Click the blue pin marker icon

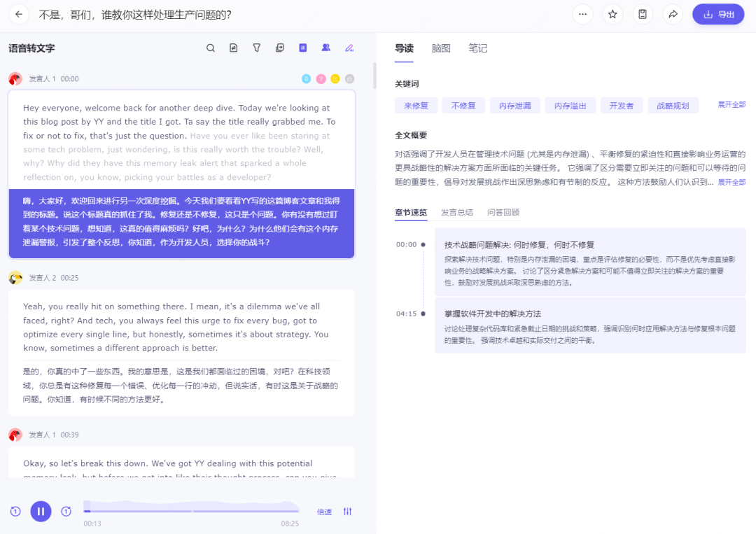pos(306,78)
